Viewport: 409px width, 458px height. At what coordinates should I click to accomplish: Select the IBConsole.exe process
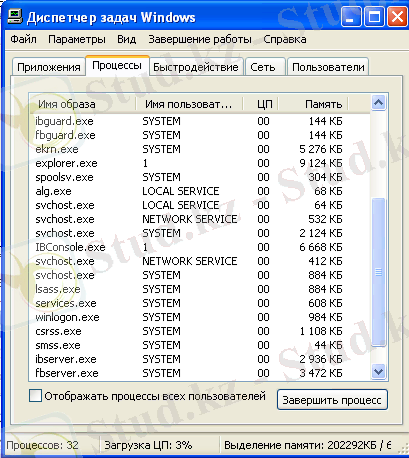[x=200, y=247]
